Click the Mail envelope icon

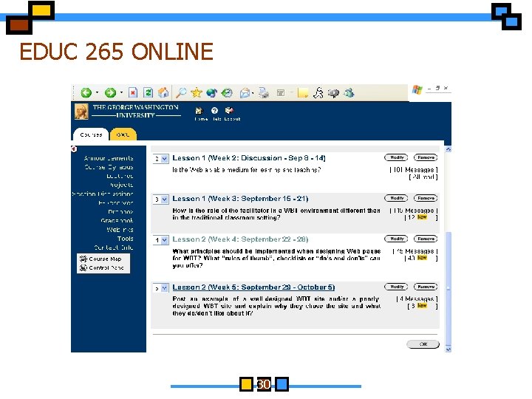pyautogui.click(x=245, y=92)
